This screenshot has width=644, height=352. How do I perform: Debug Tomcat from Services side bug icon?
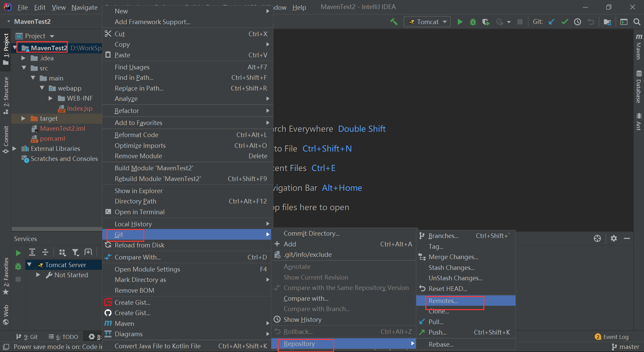pos(18,266)
